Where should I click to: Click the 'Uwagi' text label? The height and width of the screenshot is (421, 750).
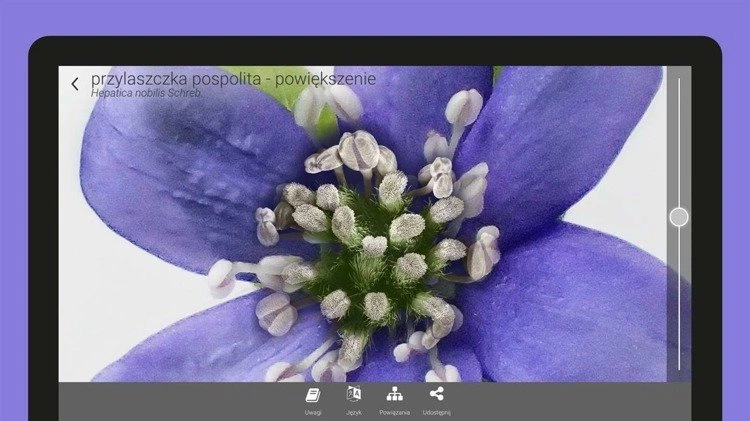[313, 411]
